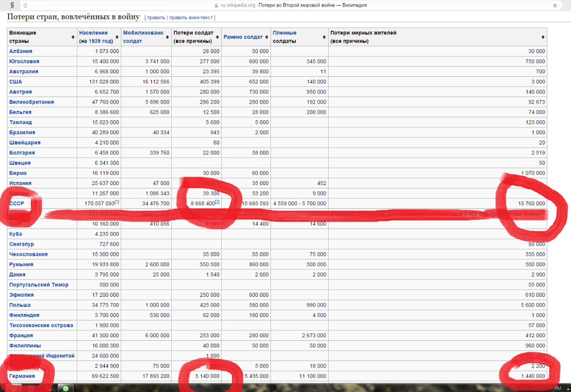Image resolution: width=571 pixels, height=392 pixels.
Task: Open the 'Румыния' country link
Action: tap(21, 265)
